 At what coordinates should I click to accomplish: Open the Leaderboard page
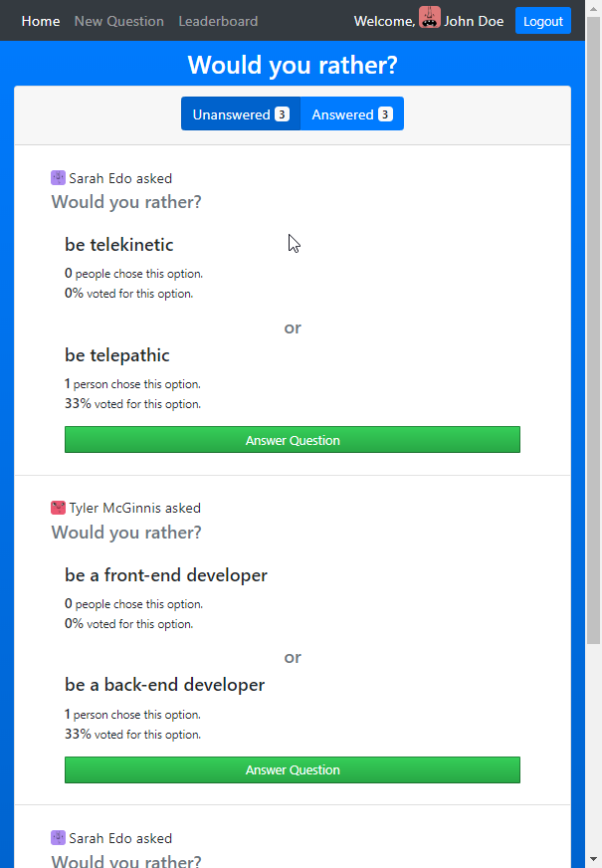[218, 21]
